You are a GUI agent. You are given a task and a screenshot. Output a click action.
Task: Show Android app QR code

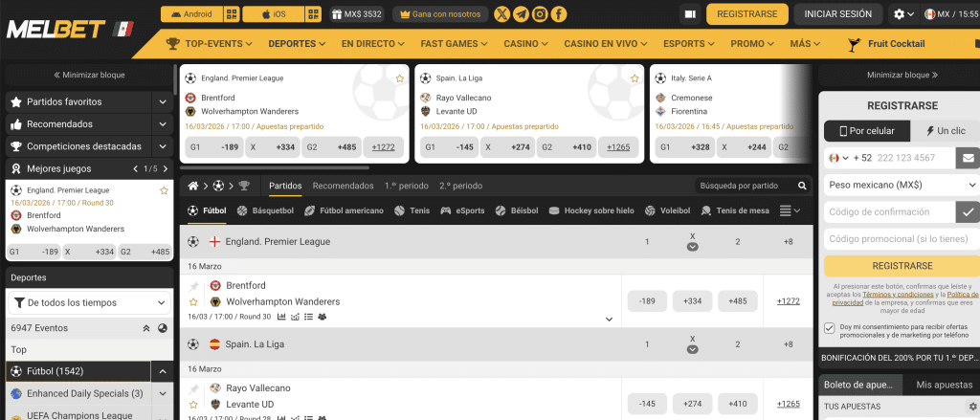coord(232,13)
